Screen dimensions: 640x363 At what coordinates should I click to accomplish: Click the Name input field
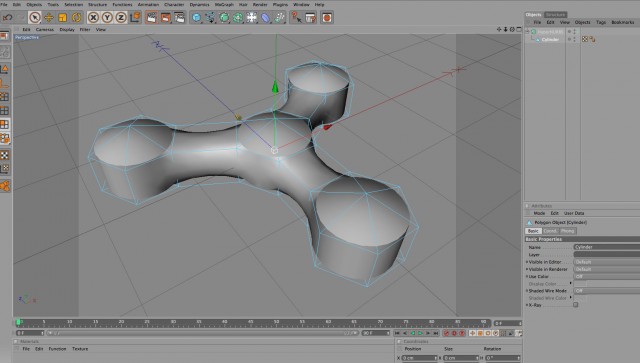click(607, 247)
